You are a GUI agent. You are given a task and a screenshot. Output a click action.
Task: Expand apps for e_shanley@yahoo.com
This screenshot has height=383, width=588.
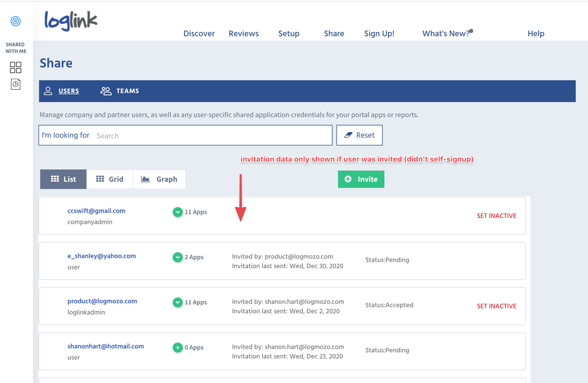[177, 257]
